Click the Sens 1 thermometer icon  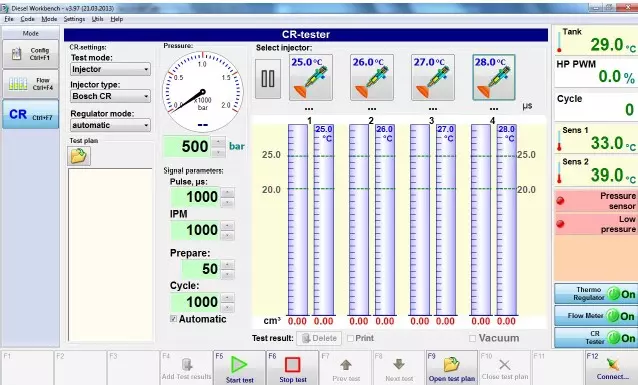tap(559, 141)
